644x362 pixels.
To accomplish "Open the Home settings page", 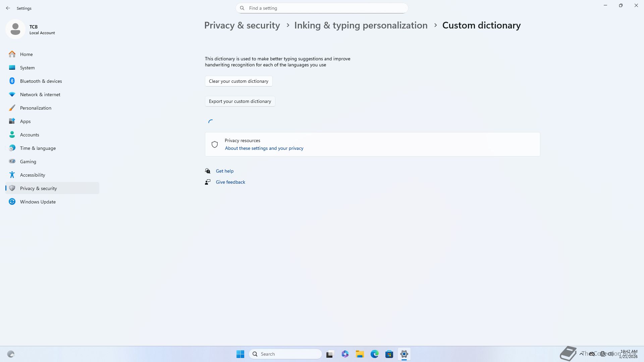I will tap(26, 54).
